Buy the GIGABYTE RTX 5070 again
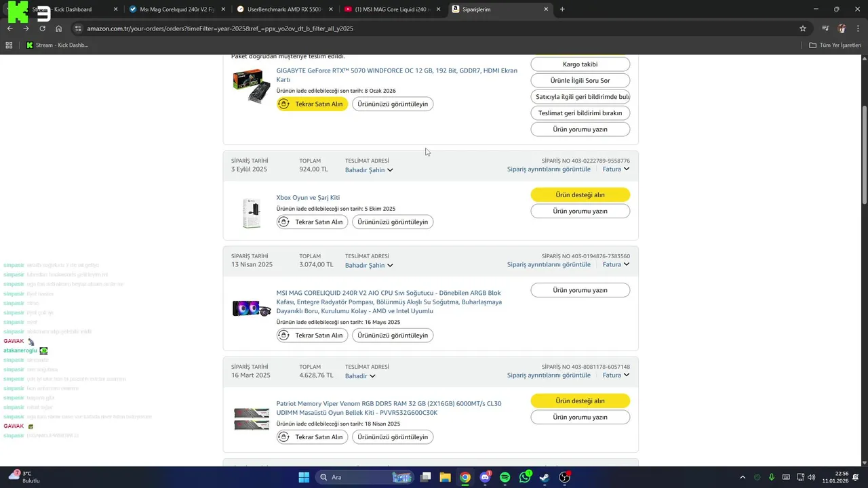Image resolution: width=868 pixels, height=488 pixels. [313, 104]
